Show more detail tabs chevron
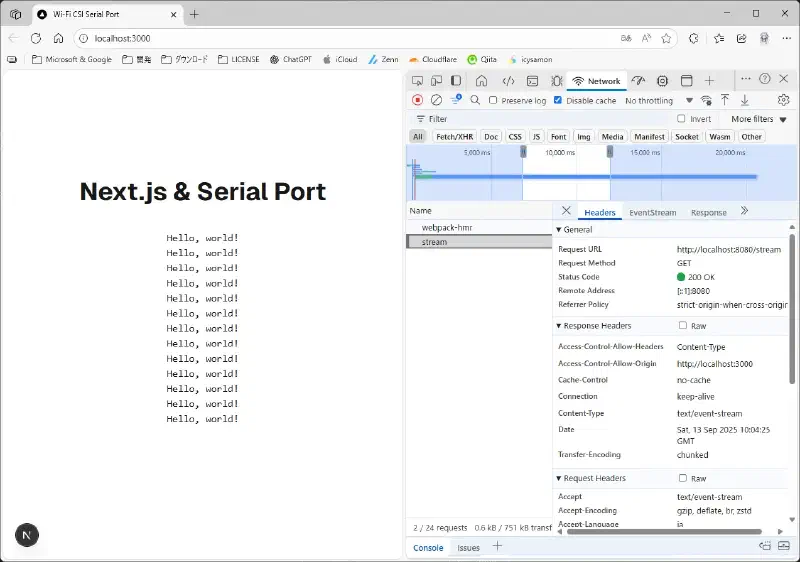The height and width of the screenshot is (562, 800). (744, 211)
